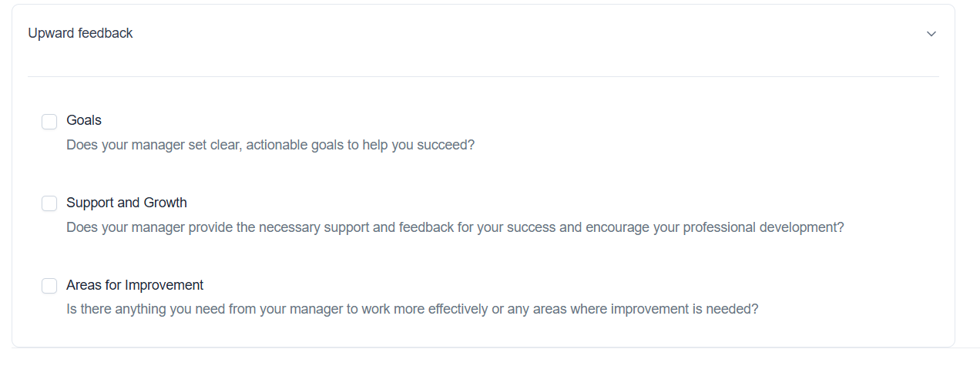
Task: Select the Goals label text
Action: click(x=84, y=120)
